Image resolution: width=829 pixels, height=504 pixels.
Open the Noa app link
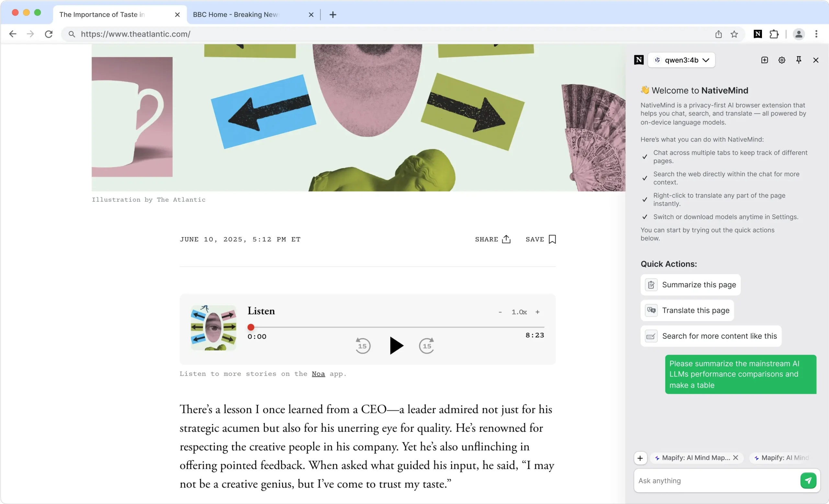click(318, 374)
